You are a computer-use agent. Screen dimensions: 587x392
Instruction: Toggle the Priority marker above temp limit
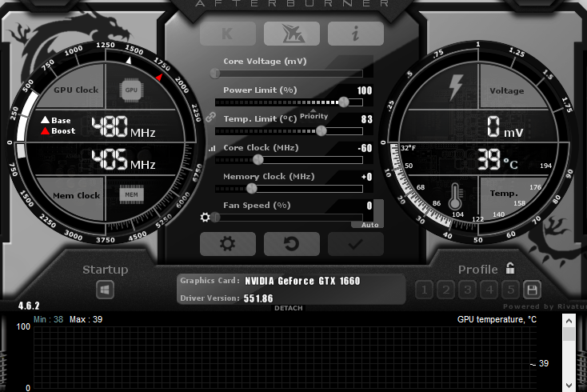click(313, 115)
